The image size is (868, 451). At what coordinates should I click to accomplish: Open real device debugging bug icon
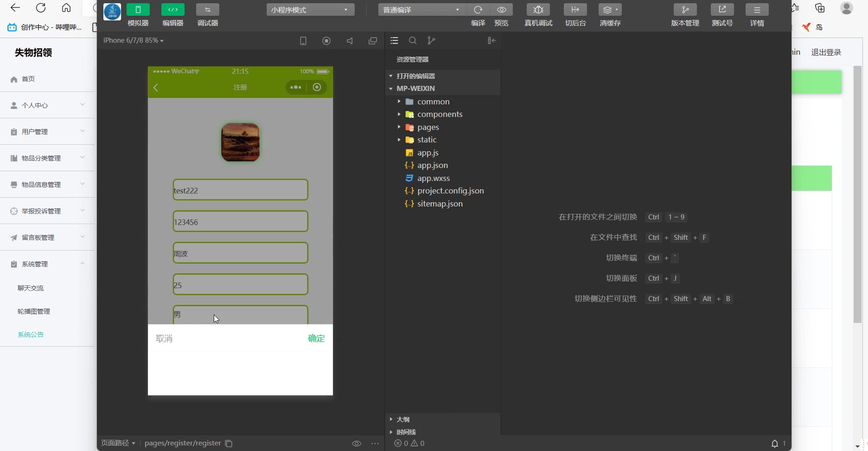click(538, 10)
